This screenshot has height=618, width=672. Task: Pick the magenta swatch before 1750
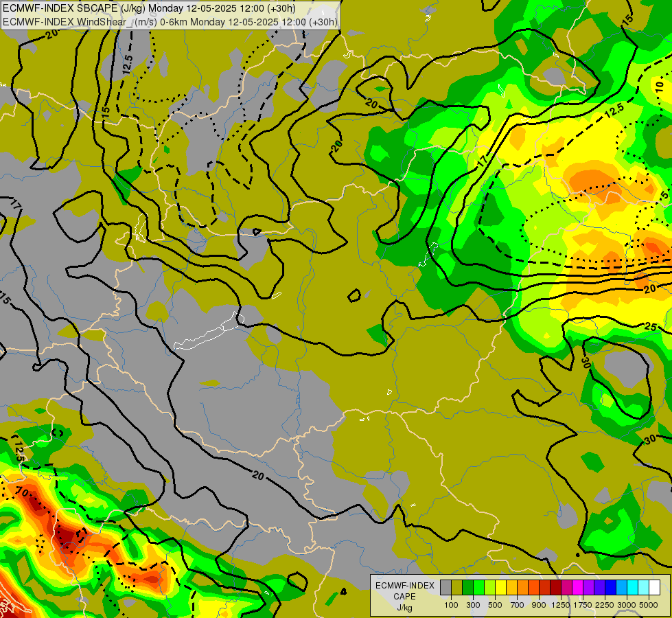coord(578,587)
